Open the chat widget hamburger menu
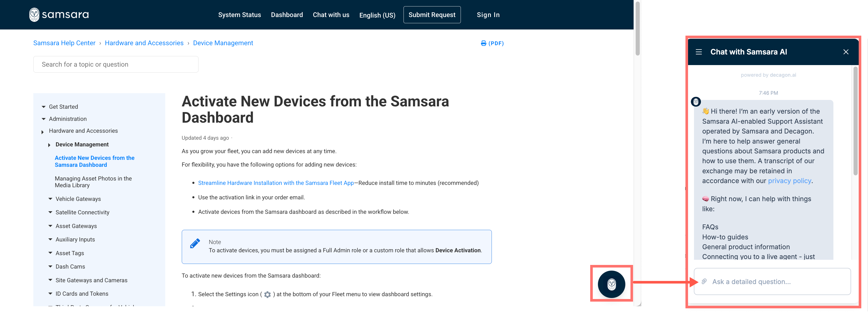868x314 pixels. [699, 52]
